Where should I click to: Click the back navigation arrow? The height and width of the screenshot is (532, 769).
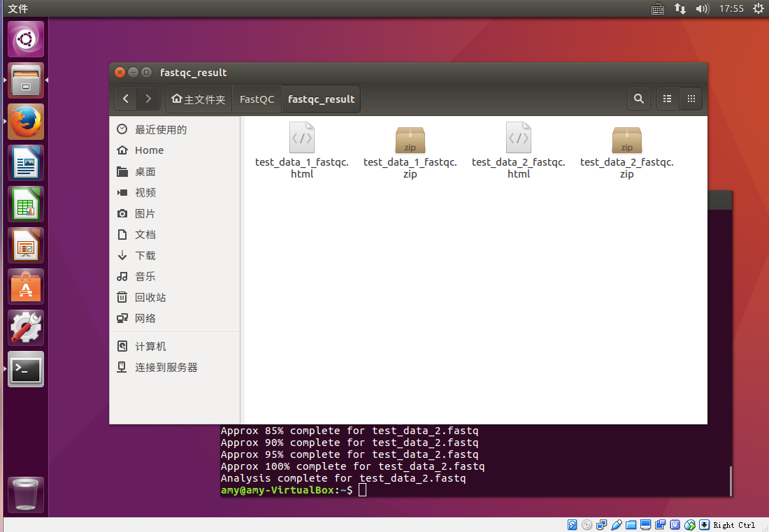coord(126,99)
